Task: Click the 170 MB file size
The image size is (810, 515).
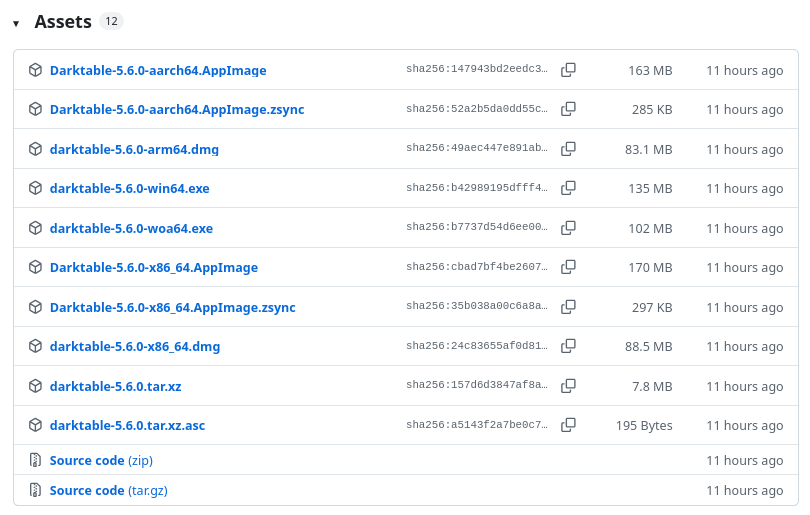Action: [650, 268]
